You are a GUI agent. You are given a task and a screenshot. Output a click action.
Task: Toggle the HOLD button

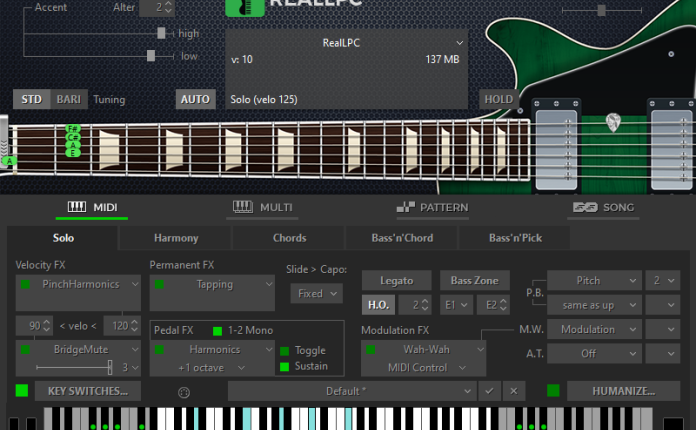(498, 99)
